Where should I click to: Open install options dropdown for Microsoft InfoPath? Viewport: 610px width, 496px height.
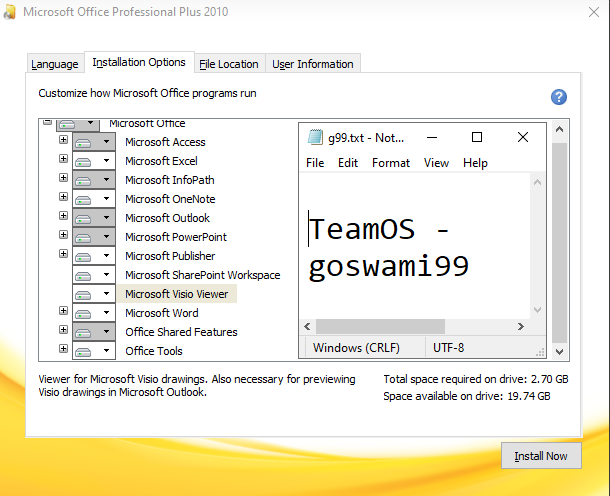coord(107,180)
